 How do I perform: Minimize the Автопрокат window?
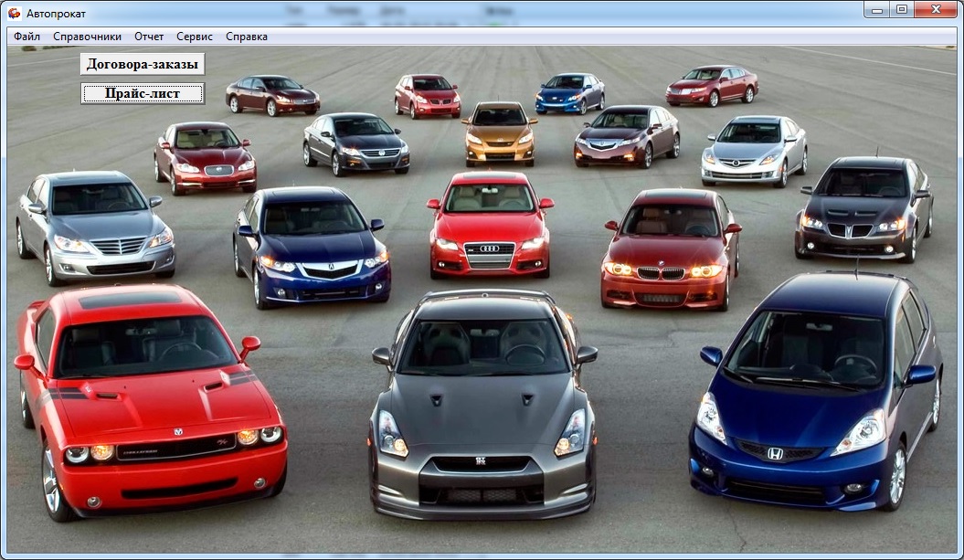click(x=876, y=9)
